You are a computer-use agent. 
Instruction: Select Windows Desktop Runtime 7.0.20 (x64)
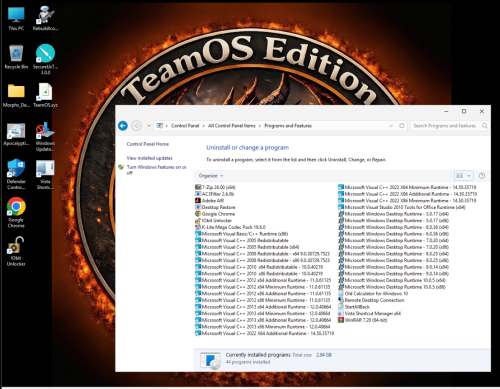click(x=393, y=240)
